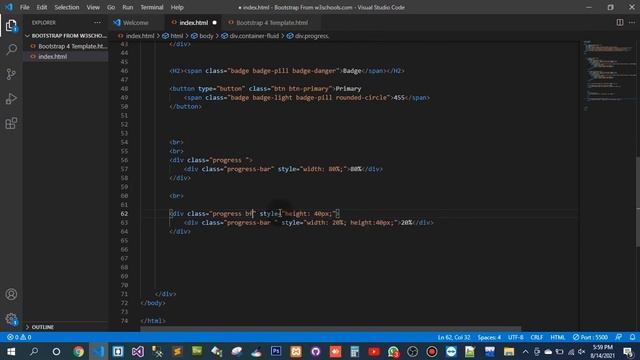Viewport: 640px width, 360px height.
Task: Click line number 57 in the gutter
Action: (x=124, y=169)
